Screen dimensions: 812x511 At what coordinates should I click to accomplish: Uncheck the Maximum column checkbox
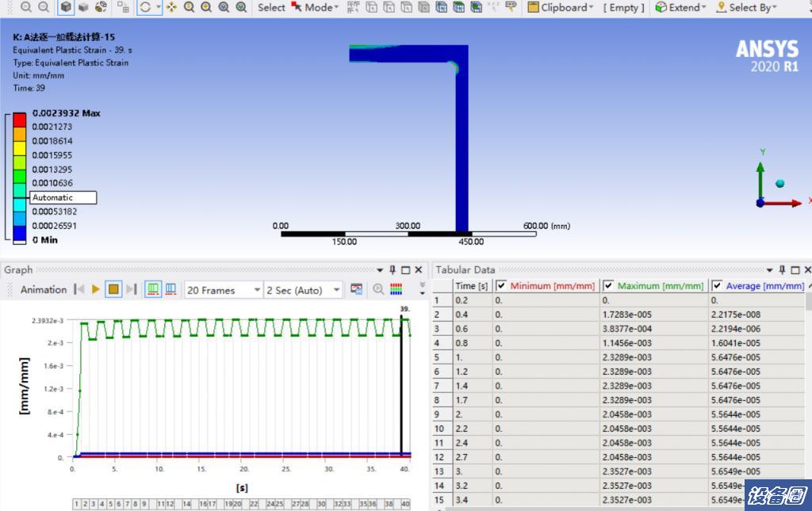click(x=608, y=285)
